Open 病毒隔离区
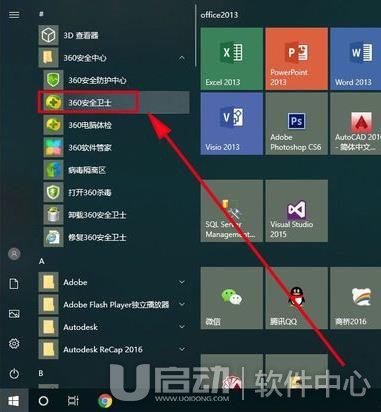The width and height of the screenshot is (381, 412). tap(116, 170)
